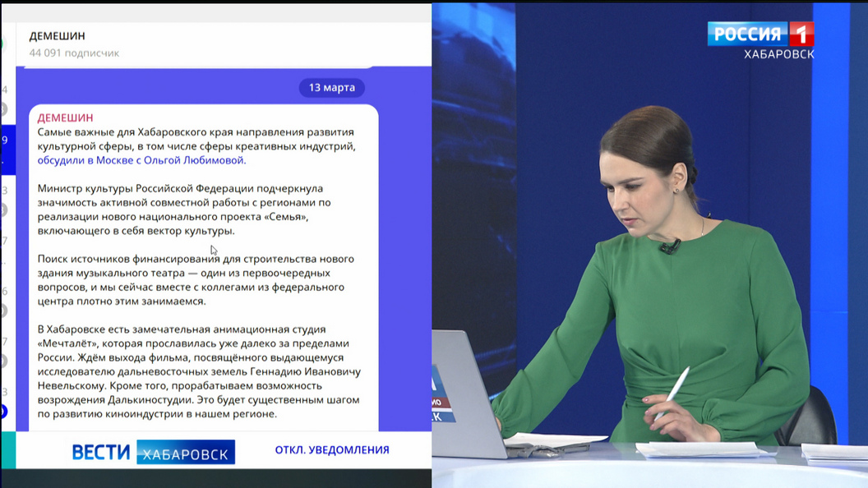Open the 44 091 подписчик subscriber info
Image resolution: width=868 pixels, height=488 pixels.
(74, 53)
